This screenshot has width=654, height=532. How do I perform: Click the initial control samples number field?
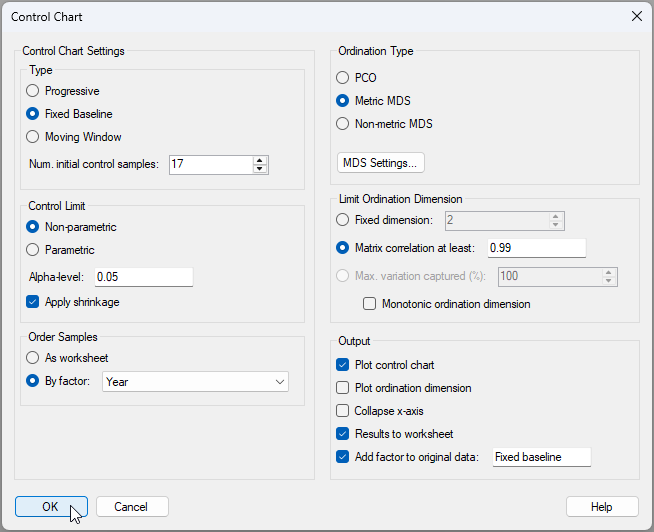point(210,165)
